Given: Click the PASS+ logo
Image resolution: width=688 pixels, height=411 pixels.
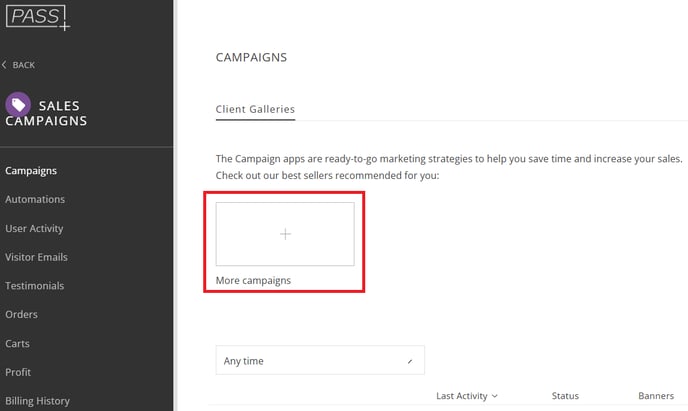Looking at the screenshot, I should click(38, 18).
